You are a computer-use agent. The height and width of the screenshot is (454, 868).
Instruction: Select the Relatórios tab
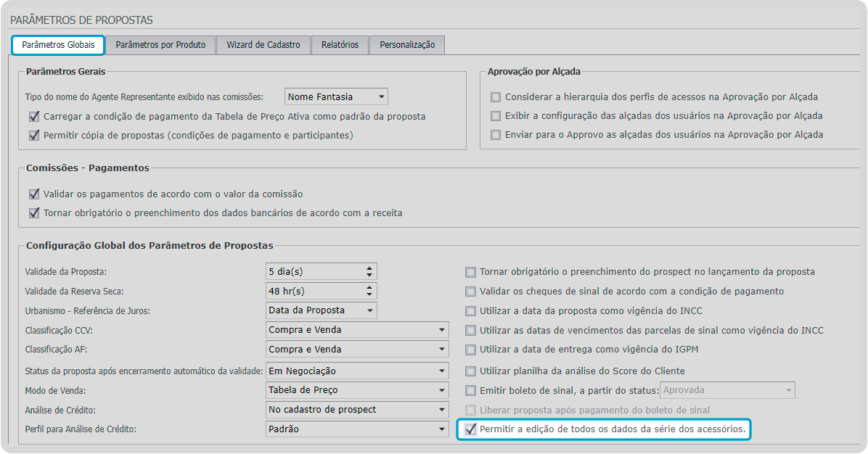click(338, 44)
